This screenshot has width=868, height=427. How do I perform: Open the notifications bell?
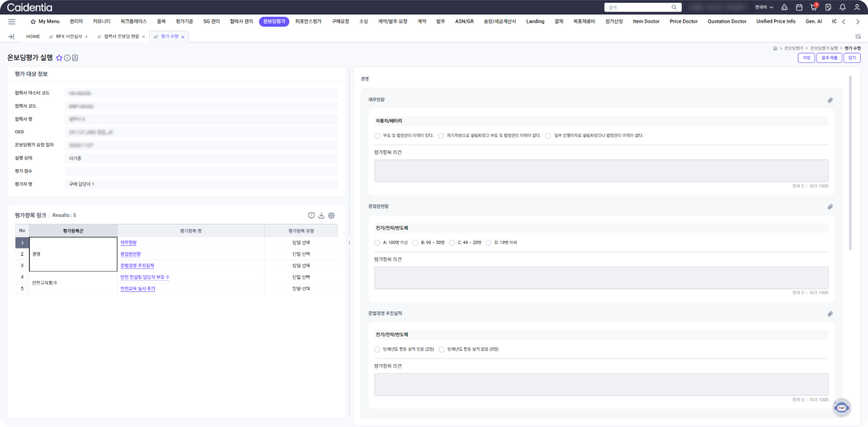[842, 7]
